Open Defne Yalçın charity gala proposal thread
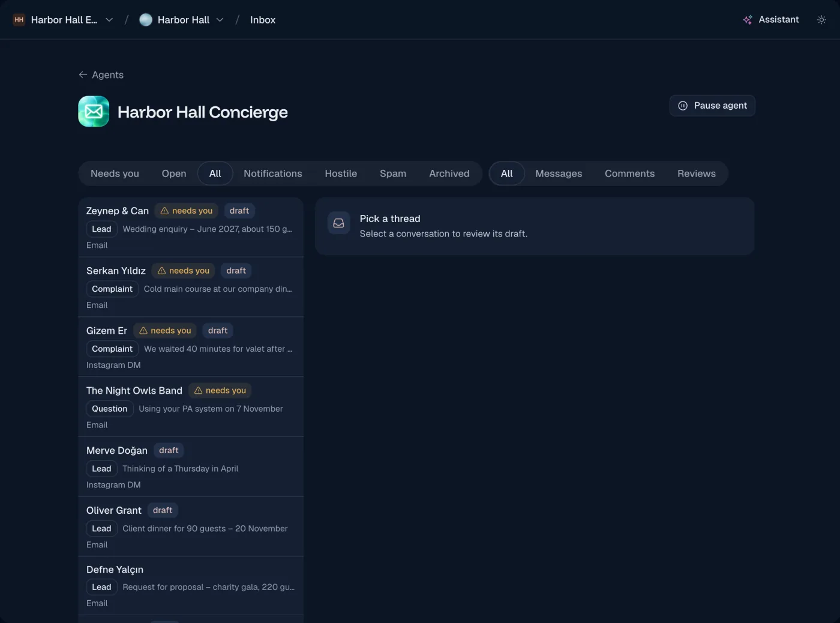 (191, 586)
